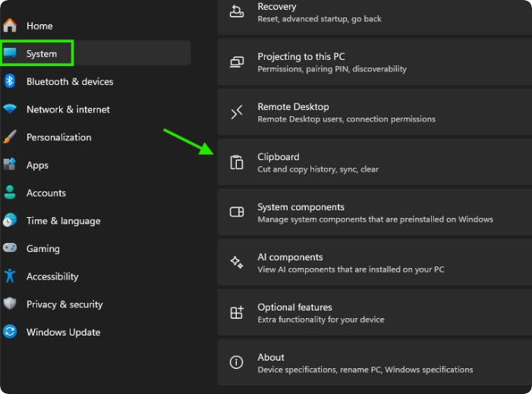
Task: Click 'Remote Desktop users, connection permissions' text
Action: point(346,119)
